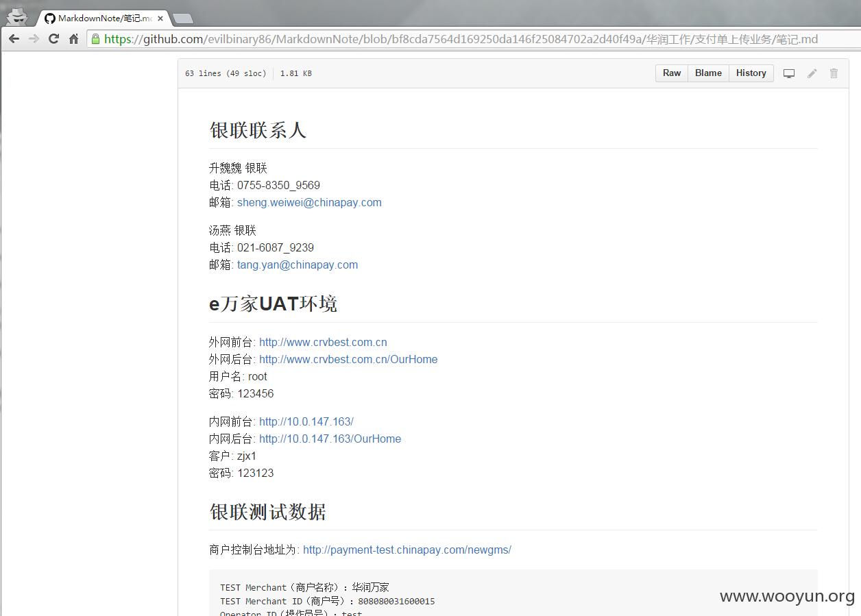Click the e万家UAT环境 heading

pyautogui.click(x=273, y=304)
